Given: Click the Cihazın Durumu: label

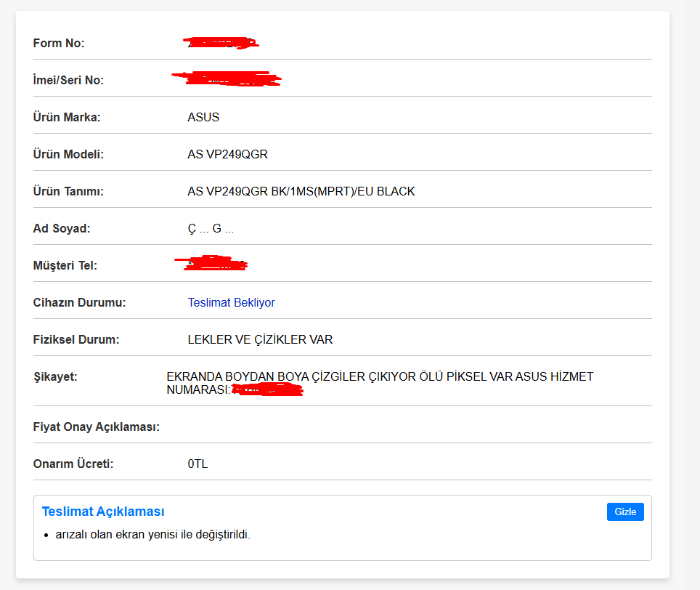Looking at the screenshot, I should [x=79, y=302].
